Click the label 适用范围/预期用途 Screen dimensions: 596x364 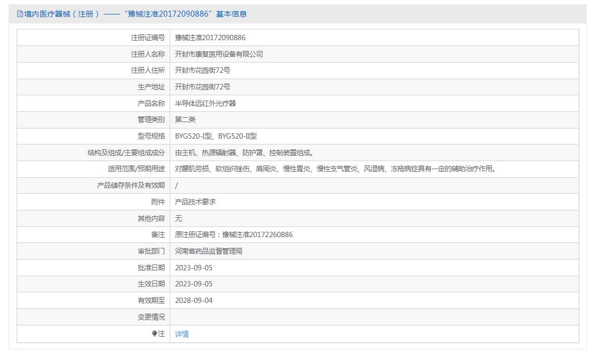pyautogui.click(x=137, y=169)
